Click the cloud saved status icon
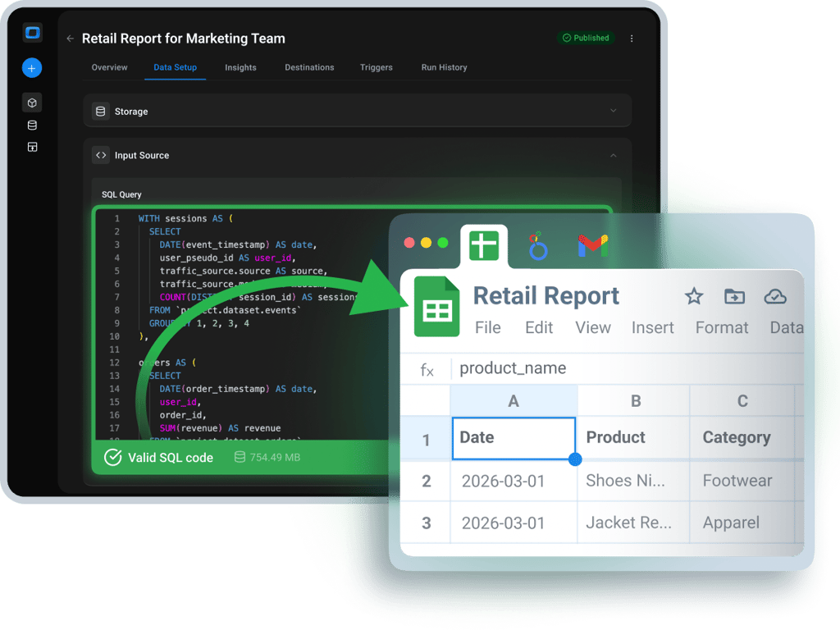The image size is (840, 630). (774, 296)
